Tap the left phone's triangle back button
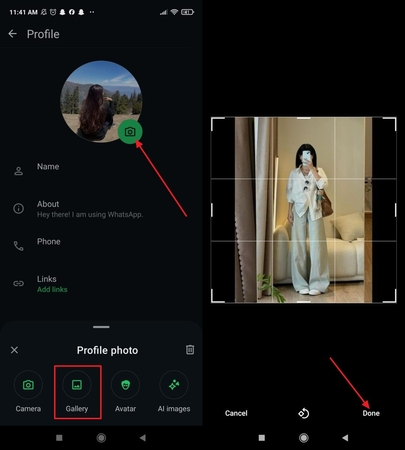The height and width of the screenshot is (450, 405). pos(143,438)
